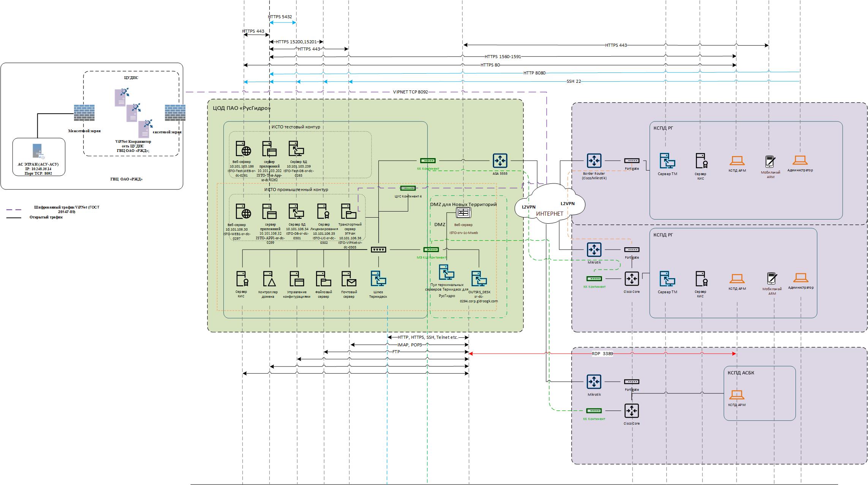The width and height of the screenshot is (868, 485).
Task: Select the SSH 22 connection label
Action: (574, 81)
